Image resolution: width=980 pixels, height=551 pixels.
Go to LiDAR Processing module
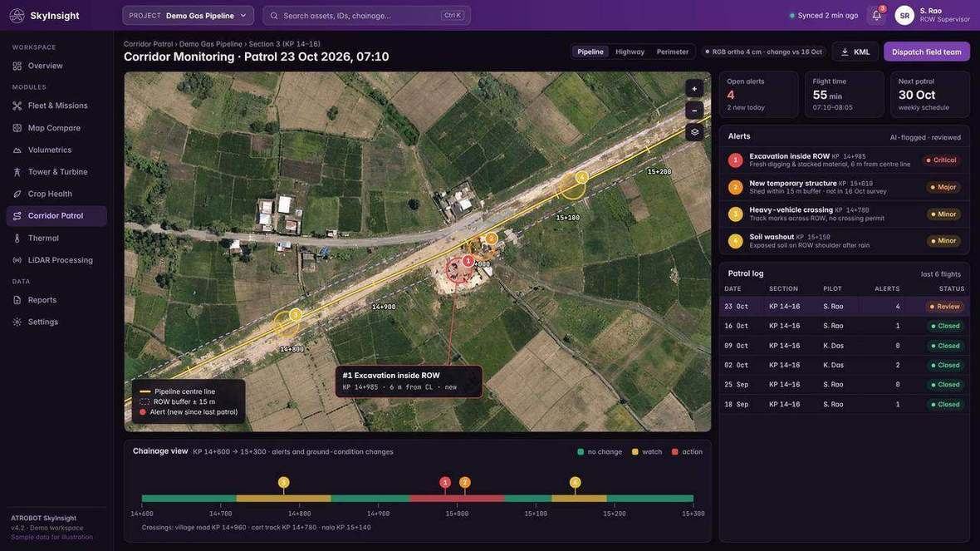tap(56, 260)
